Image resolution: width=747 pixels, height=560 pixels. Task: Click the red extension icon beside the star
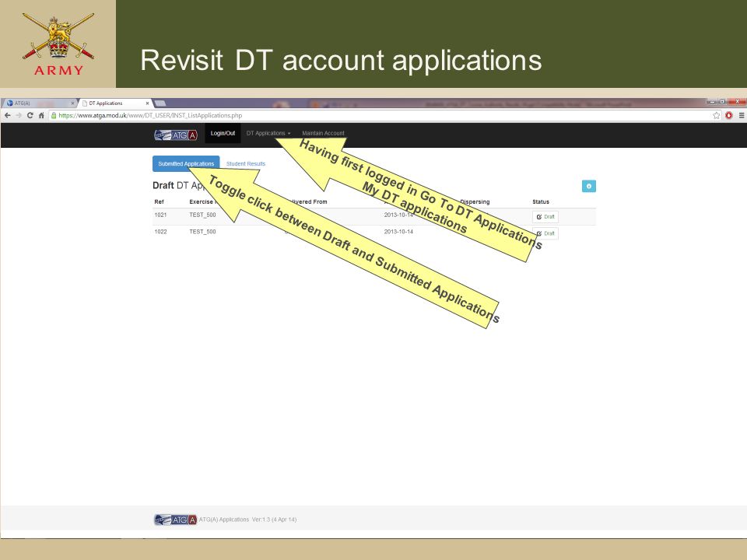click(x=729, y=115)
